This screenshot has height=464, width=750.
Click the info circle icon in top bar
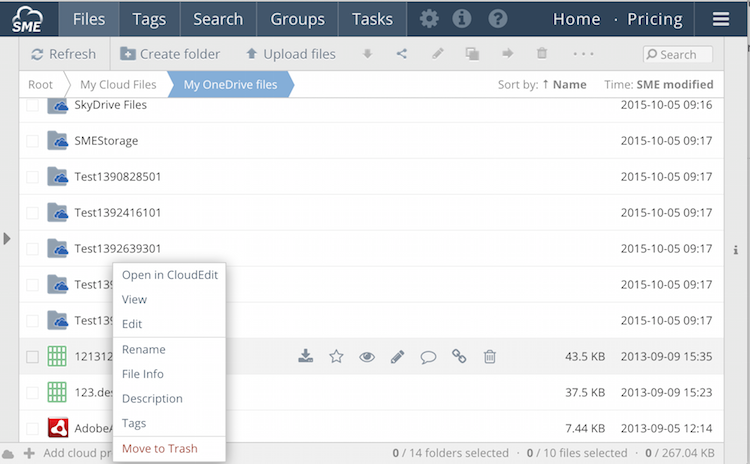[462, 19]
